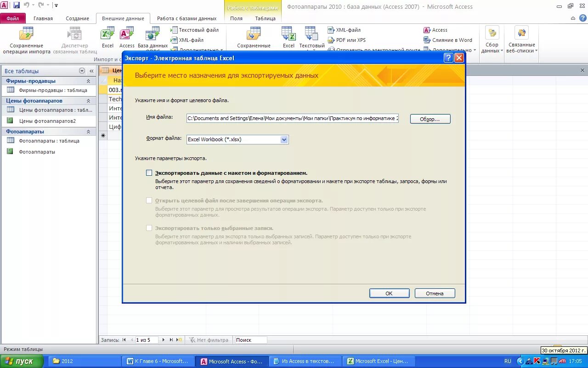Export to text file (Текстовый) icon
This screenshot has height=368, width=588.
(x=312, y=37)
